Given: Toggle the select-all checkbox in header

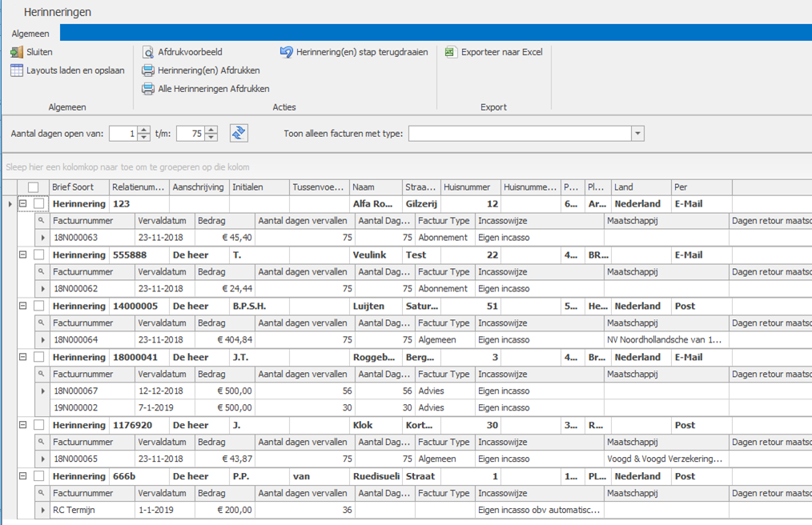Looking at the screenshot, I should click(x=33, y=187).
